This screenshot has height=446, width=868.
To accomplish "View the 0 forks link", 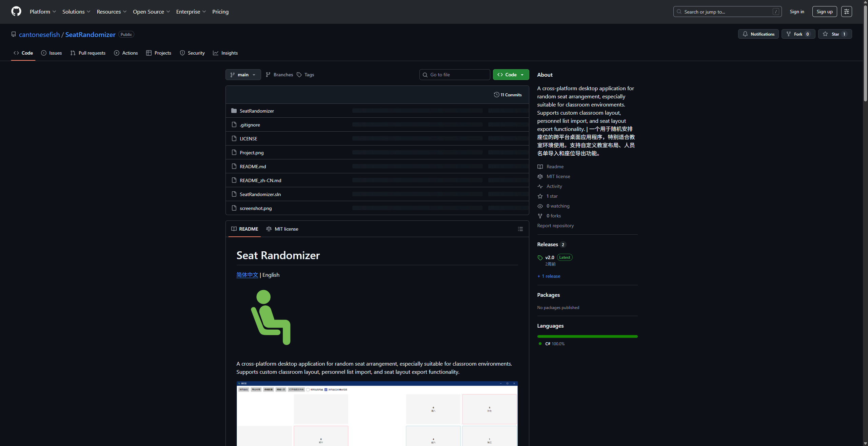I will pyautogui.click(x=549, y=216).
